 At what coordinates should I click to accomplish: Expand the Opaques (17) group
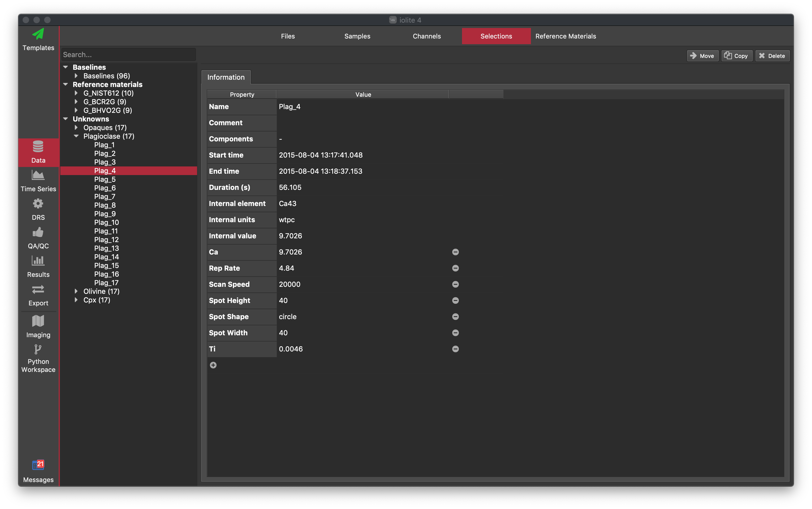pyautogui.click(x=76, y=127)
